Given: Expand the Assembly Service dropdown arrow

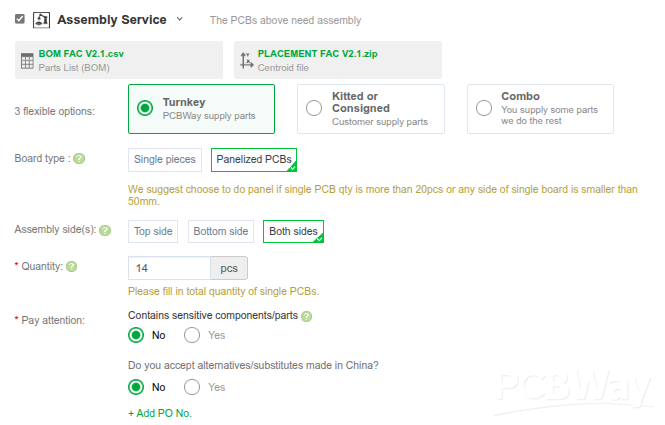Looking at the screenshot, I should pyautogui.click(x=179, y=19).
